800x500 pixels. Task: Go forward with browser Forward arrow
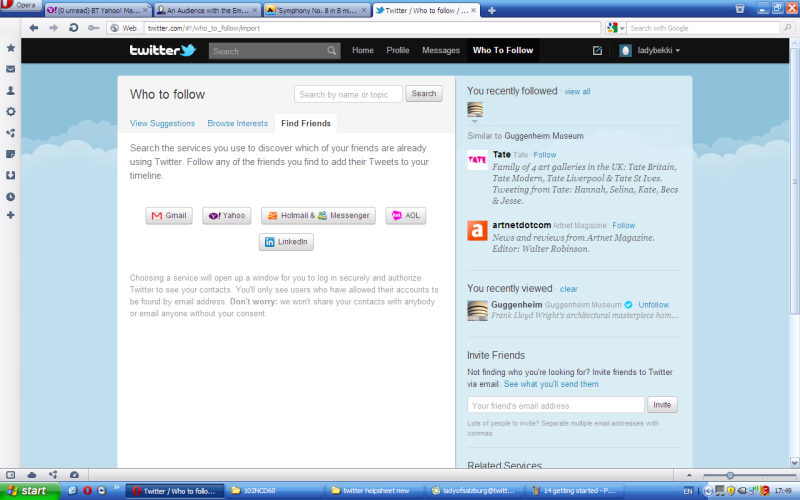[54, 28]
